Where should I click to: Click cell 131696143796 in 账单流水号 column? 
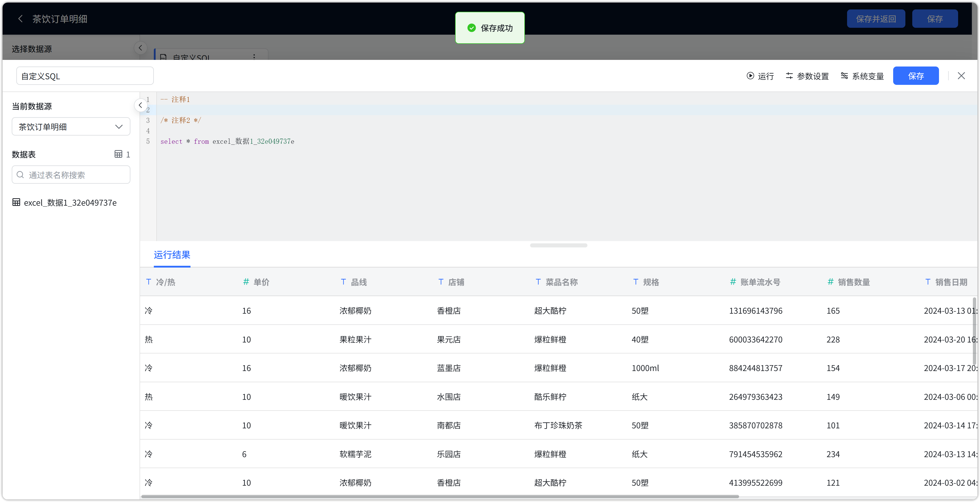click(756, 311)
